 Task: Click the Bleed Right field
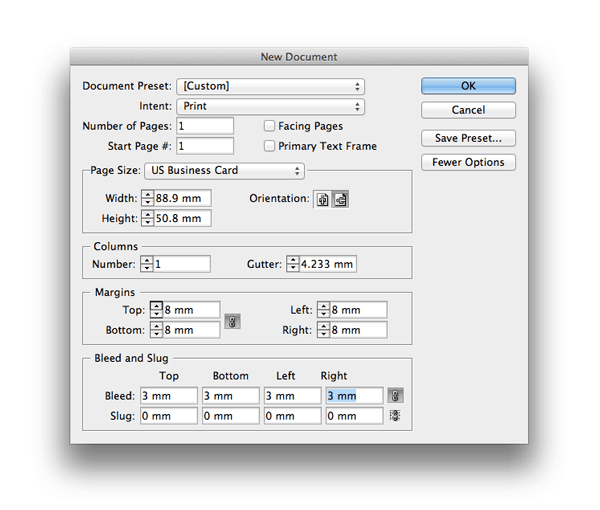click(x=354, y=396)
